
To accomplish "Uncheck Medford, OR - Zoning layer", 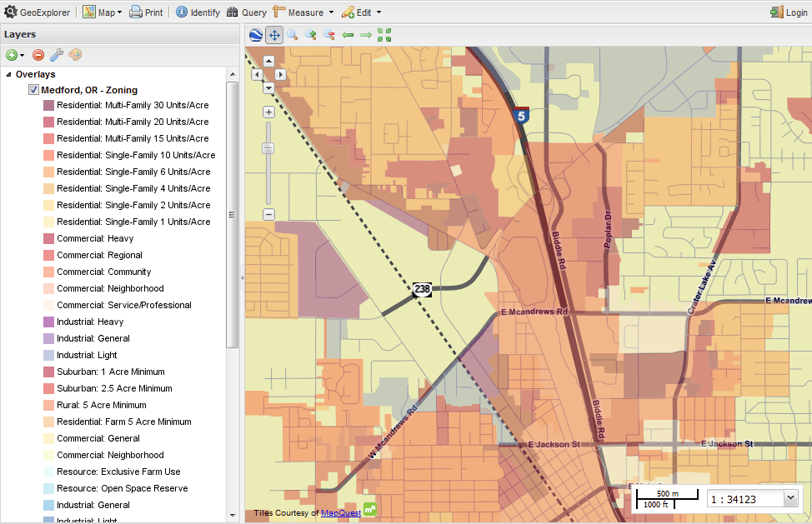I will [x=33, y=90].
